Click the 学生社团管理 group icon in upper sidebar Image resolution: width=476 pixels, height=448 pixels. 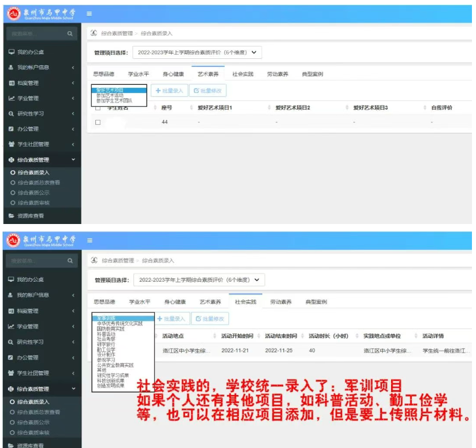pyautogui.click(x=11, y=144)
